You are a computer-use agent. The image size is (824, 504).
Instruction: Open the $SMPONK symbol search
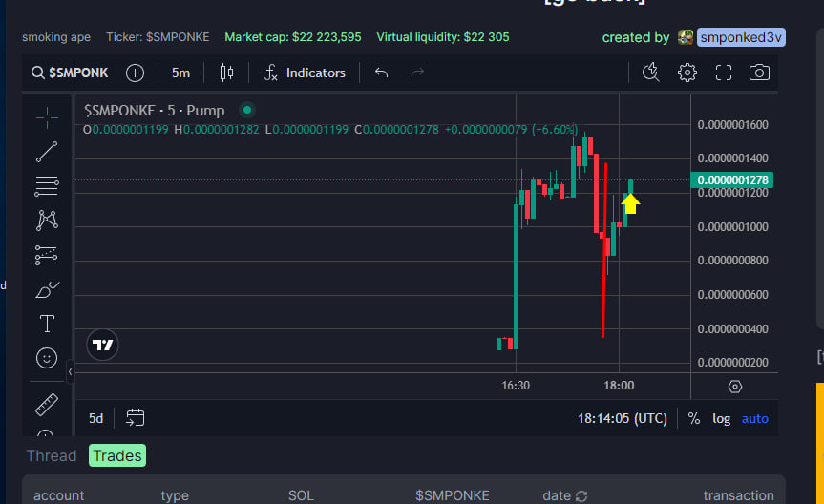click(x=70, y=73)
